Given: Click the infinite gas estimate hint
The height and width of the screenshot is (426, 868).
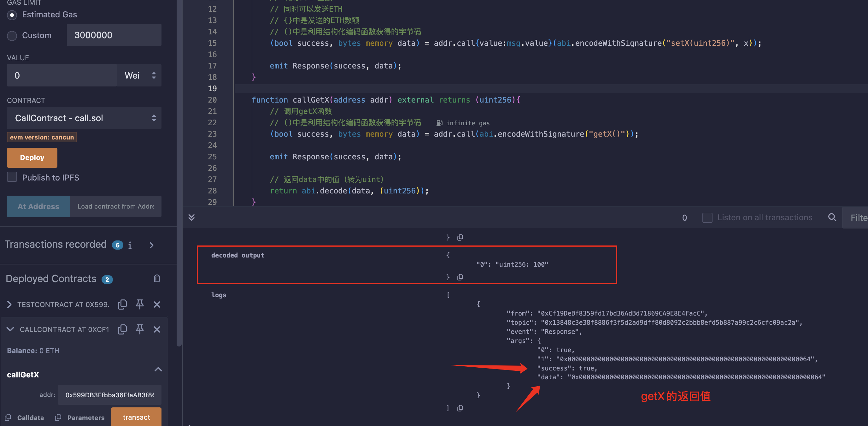Looking at the screenshot, I should (463, 123).
